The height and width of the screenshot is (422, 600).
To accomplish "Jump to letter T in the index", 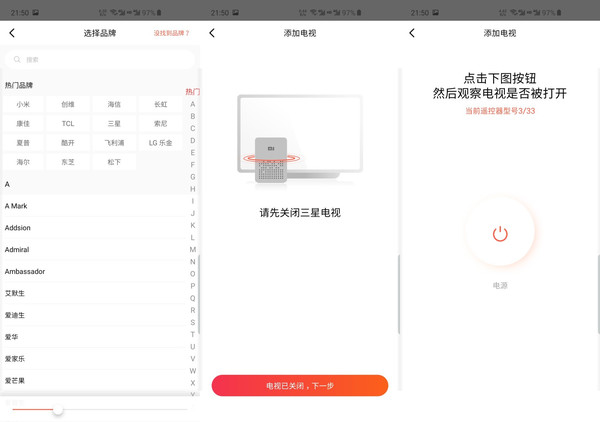I will 192,334.
